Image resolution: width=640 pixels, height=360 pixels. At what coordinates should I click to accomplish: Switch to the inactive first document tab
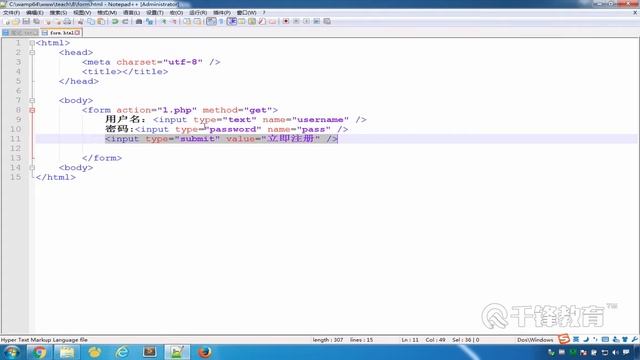click(20, 32)
